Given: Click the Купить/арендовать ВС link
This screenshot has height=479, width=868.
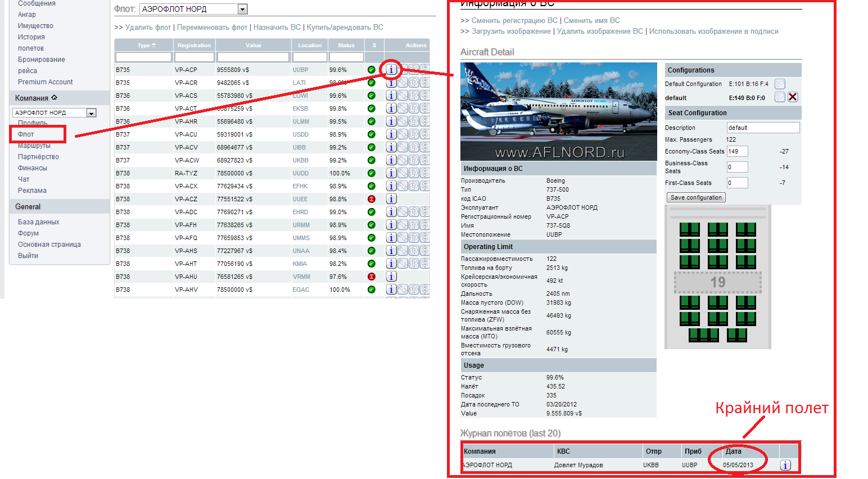Looking at the screenshot, I should 345,27.
